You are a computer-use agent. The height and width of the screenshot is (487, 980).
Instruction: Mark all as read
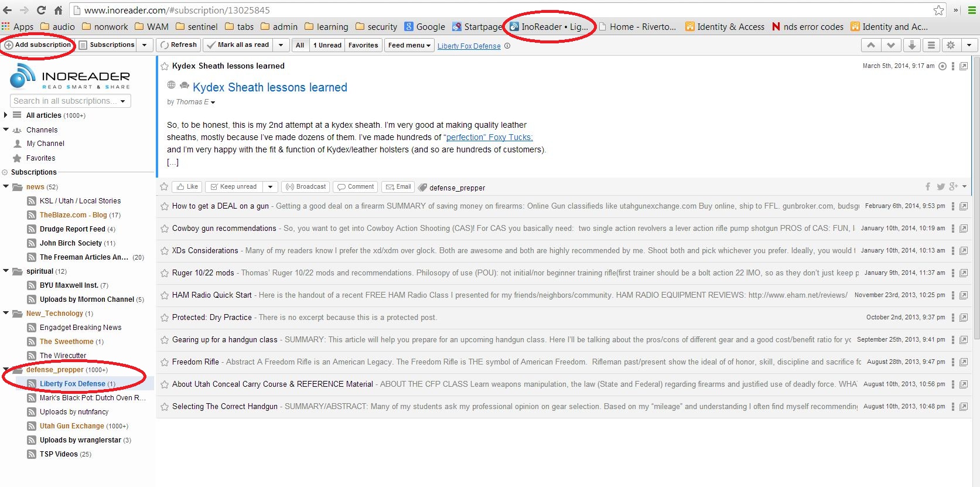[x=238, y=45]
